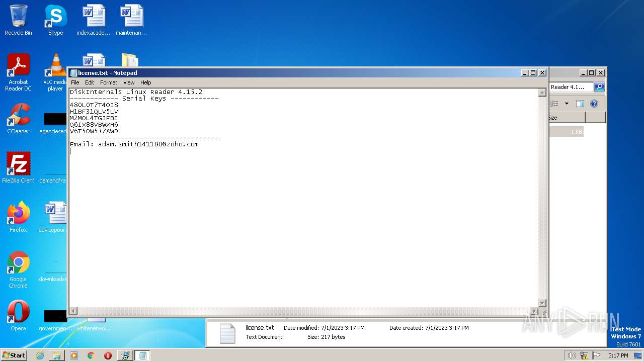Open the Notepad View menu
This screenshot has height=362, width=644.
click(129, 82)
